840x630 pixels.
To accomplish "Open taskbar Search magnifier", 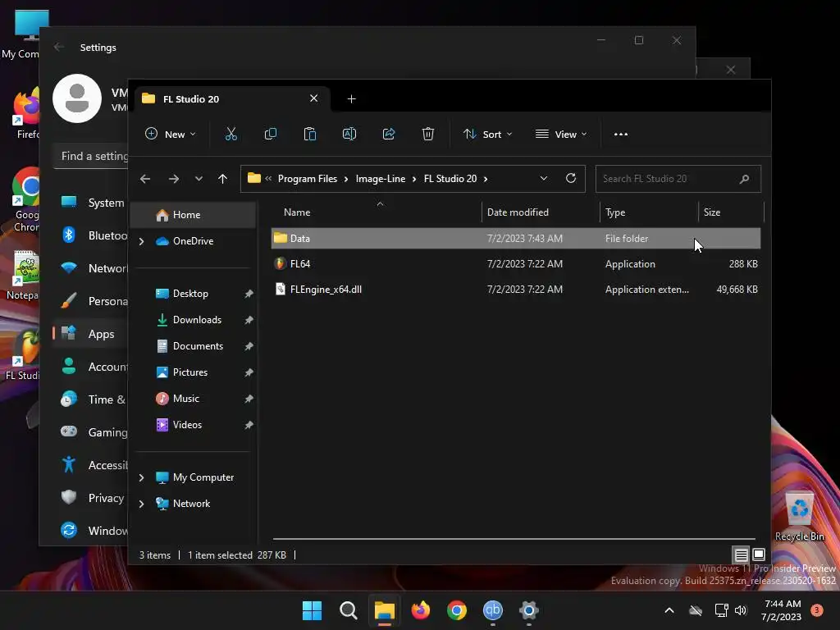I will click(348, 610).
